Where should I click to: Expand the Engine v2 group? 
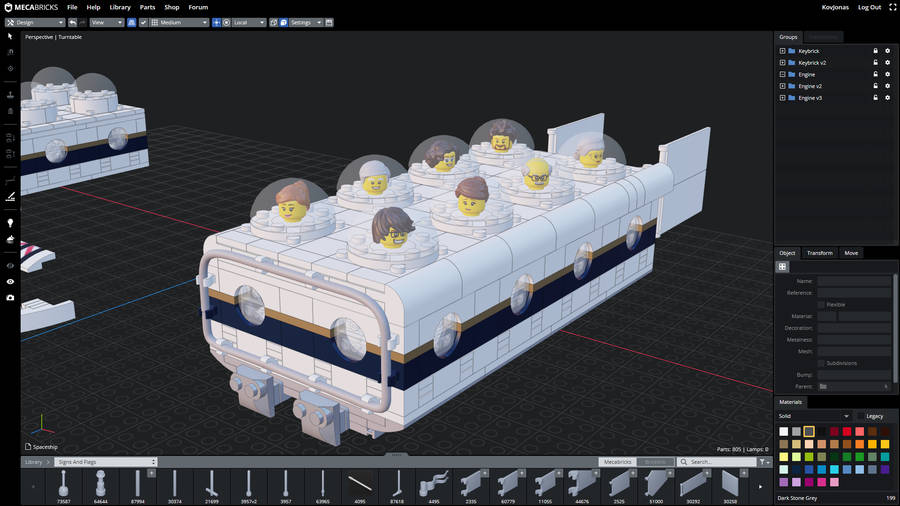(782, 86)
